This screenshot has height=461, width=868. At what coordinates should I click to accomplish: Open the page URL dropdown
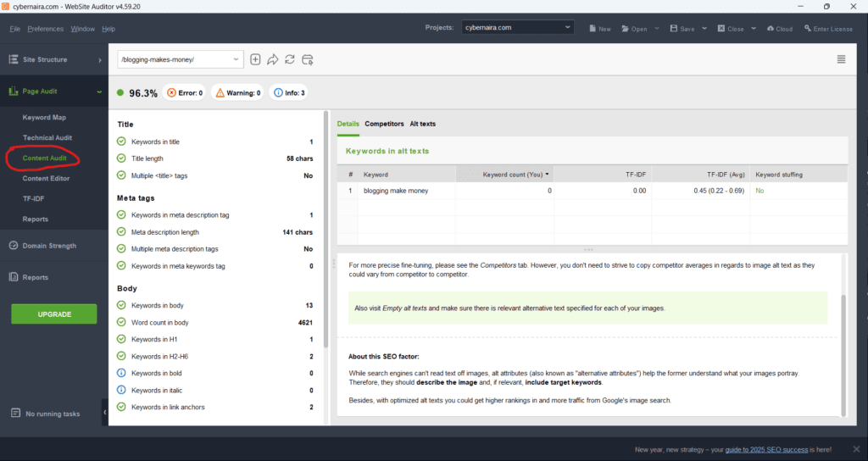pyautogui.click(x=236, y=59)
